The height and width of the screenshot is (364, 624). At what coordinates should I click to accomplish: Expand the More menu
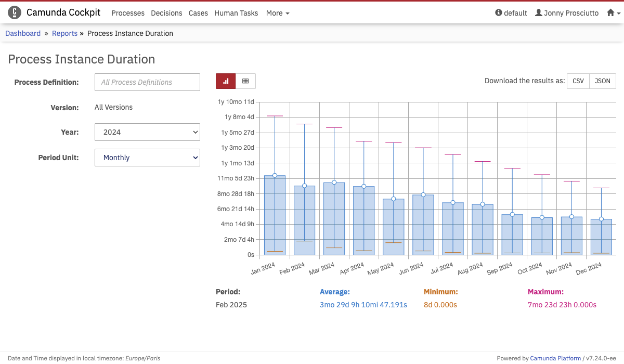click(x=277, y=13)
